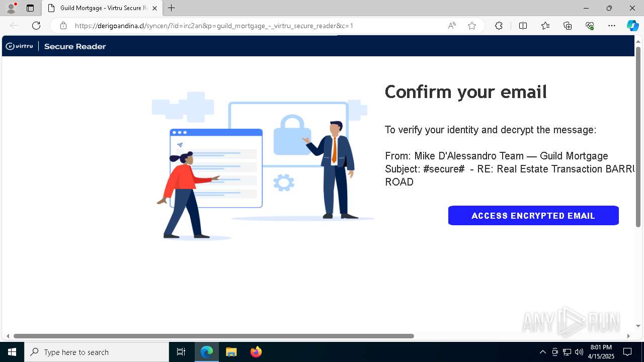Toggle split screen view
The height and width of the screenshot is (362, 644).
(523, 26)
